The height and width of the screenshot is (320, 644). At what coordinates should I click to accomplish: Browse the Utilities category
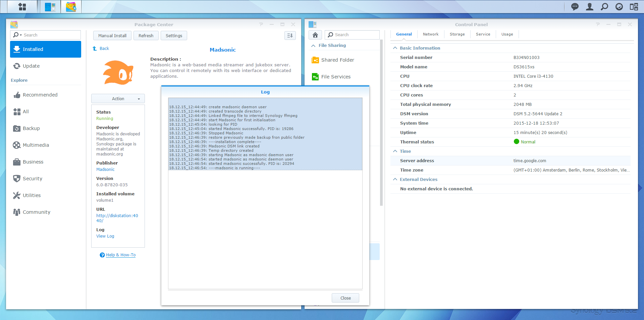click(x=46, y=195)
